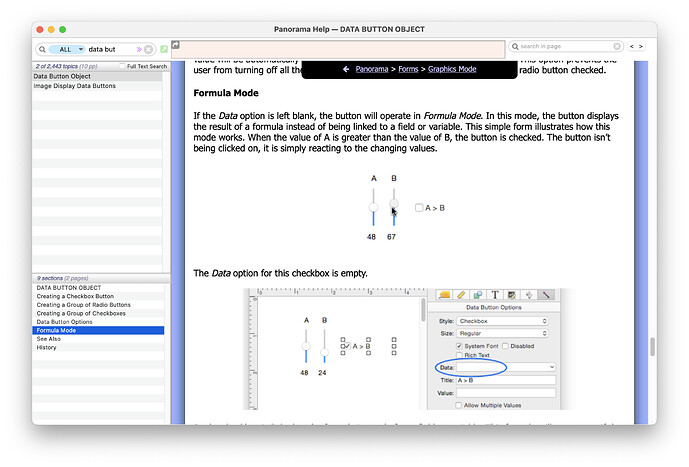Toggle the Rich Text checkbox
The height and width of the screenshot is (467, 689).
[x=459, y=355]
